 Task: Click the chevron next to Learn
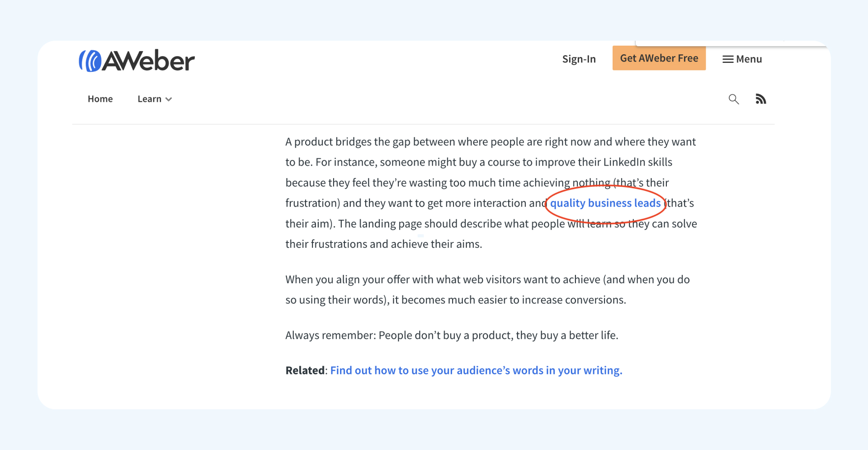(x=169, y=99)
